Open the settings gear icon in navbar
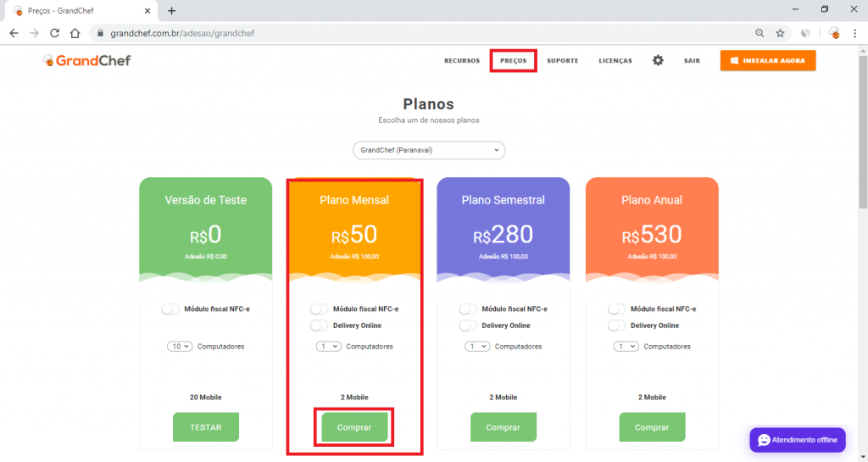The image size is (868, 462). pos(658,61)
